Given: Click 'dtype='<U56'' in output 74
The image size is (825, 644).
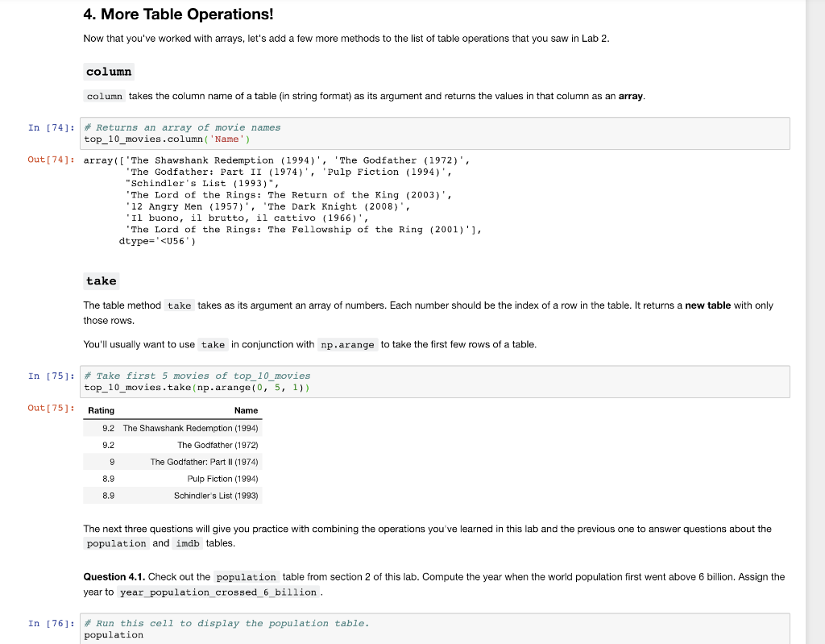Looking at the screenshot, I should point(157,241).
